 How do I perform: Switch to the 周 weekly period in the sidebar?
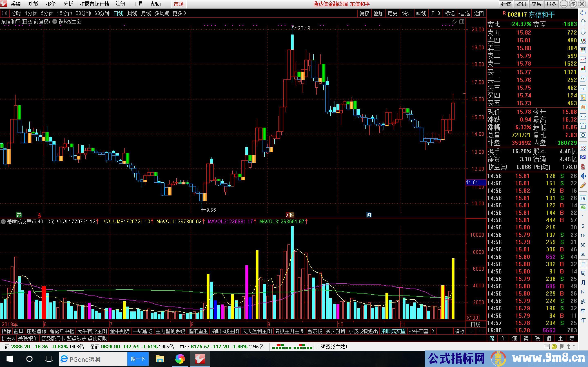coord(583,273)
